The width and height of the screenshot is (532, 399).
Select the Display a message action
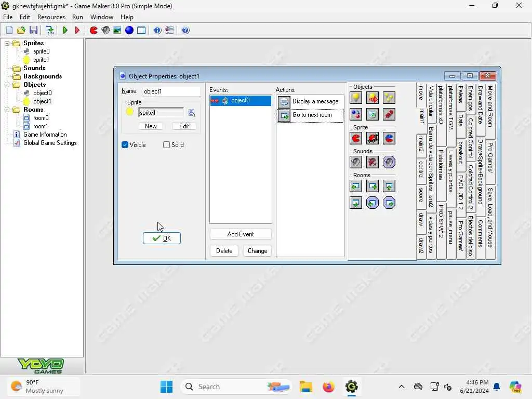pos(310,101)
